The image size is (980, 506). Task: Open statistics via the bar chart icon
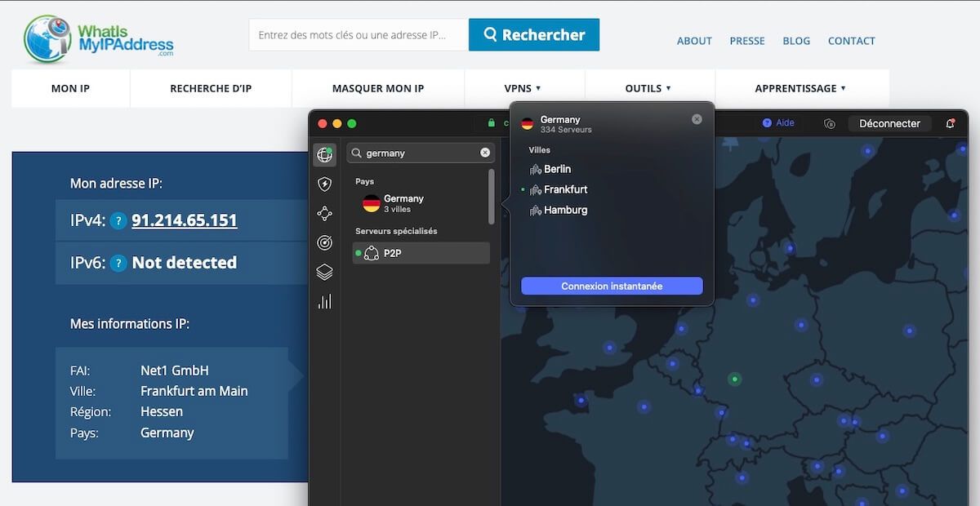(324, 301)
